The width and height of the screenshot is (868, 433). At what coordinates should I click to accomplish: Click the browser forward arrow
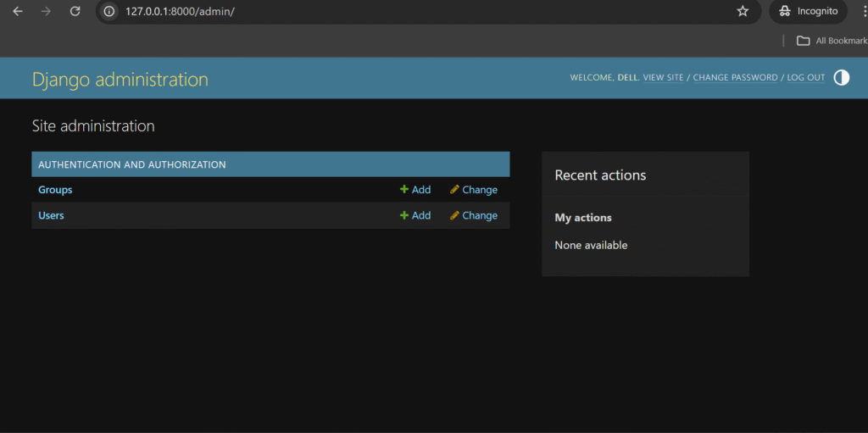tap(46, 11)
